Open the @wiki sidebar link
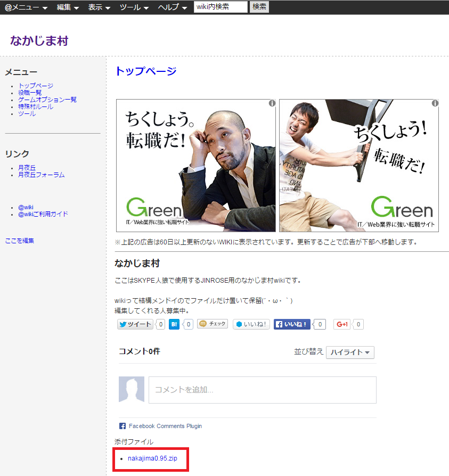 26,207
